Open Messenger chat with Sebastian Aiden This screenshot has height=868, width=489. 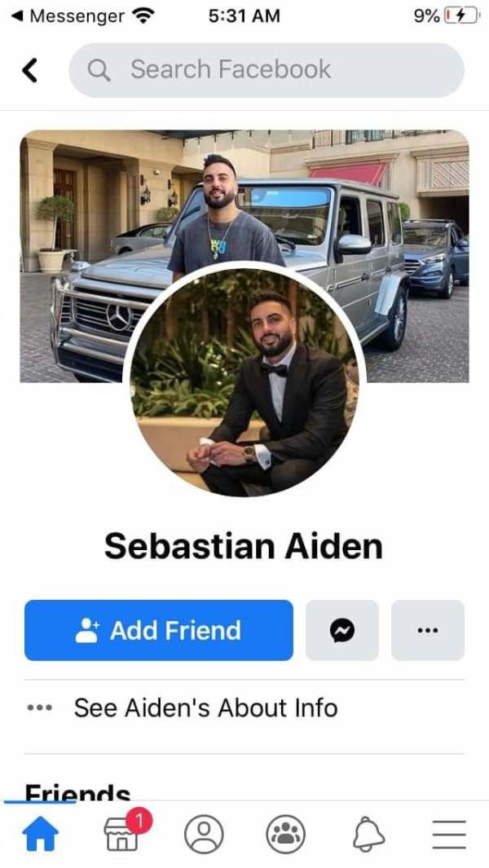pos(342,630)
